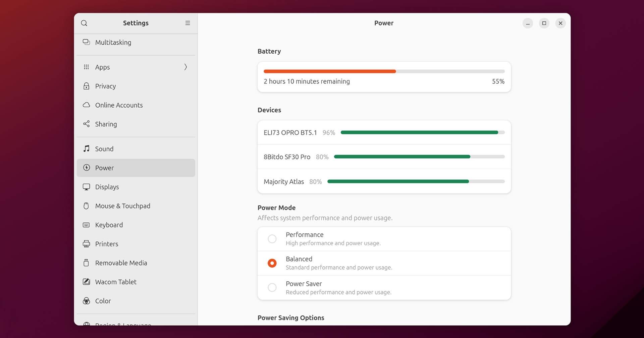The width and height of the screenshot is (644, 338).
Task: Open Mouse & Touchpad settings
Action: 136,206
